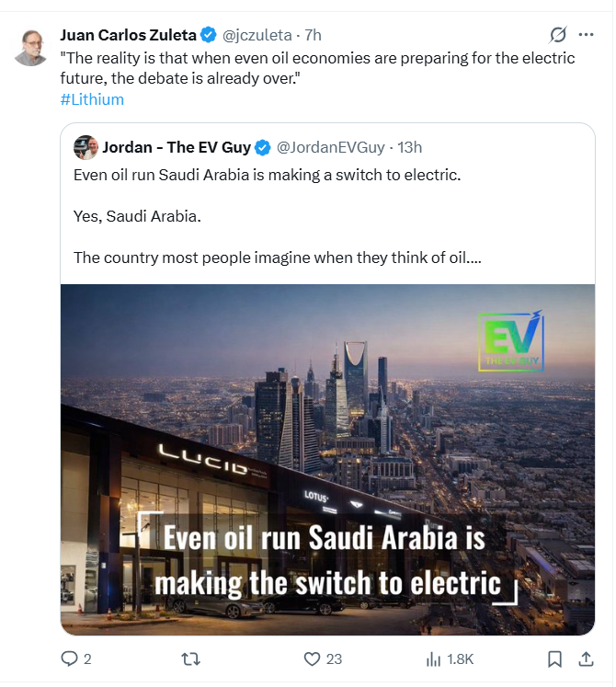Click the quoted post's 13h timestamp
This screenshot has width=616, height=687.
[410, 147]
